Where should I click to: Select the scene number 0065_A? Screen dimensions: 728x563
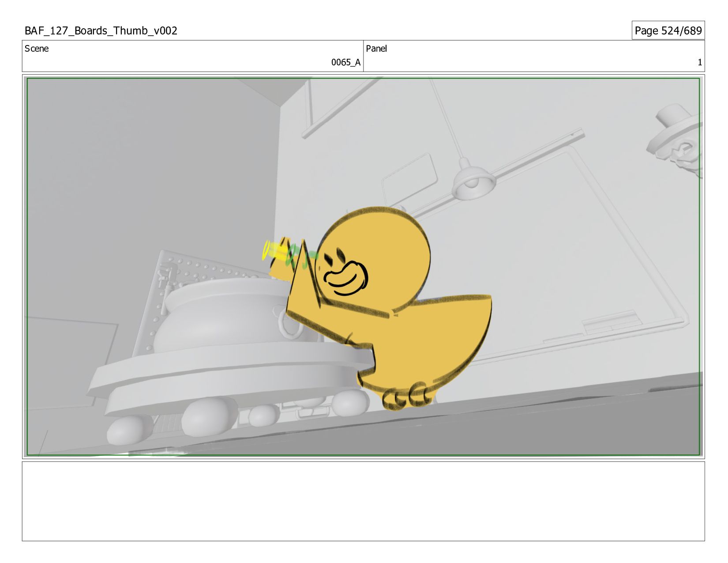click(346, 62)
